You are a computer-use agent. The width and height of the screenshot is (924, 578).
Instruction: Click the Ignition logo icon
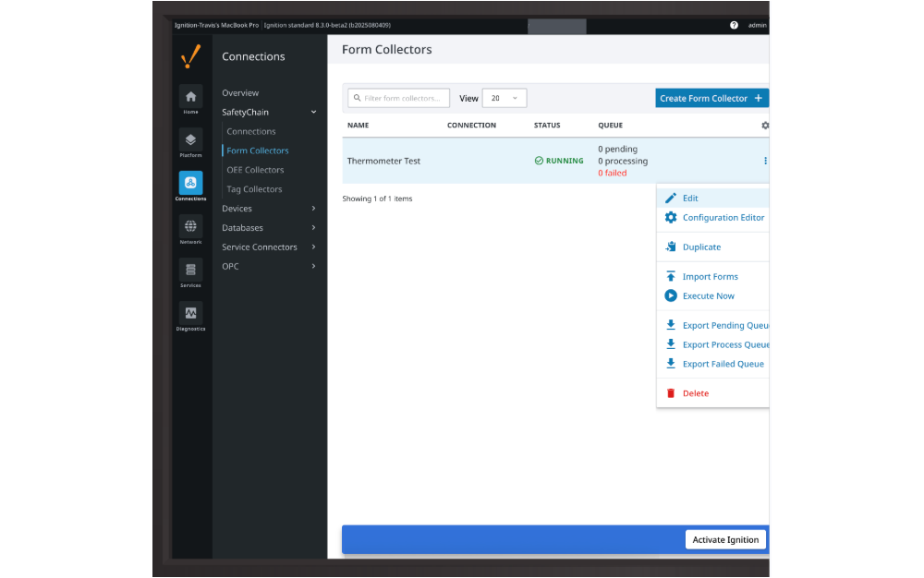pyautogui.click(x=190, y=56)
